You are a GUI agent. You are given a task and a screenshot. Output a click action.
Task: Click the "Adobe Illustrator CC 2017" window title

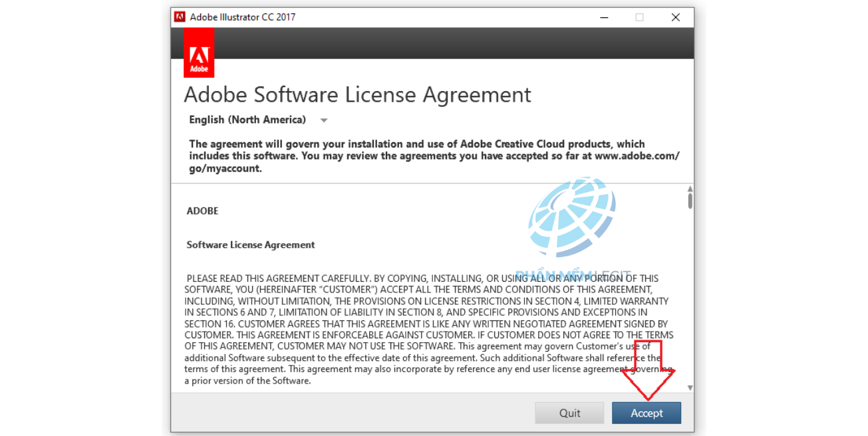(x=243, y=17)
